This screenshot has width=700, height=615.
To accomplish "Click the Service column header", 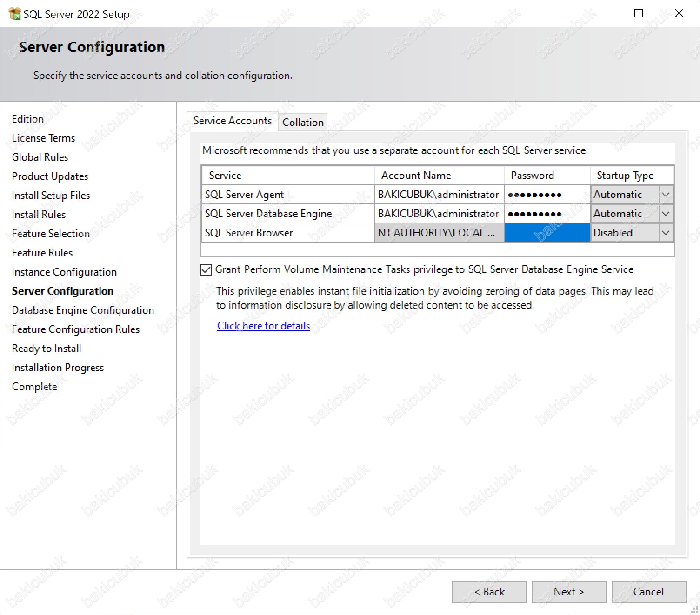I will tap(288, 175).
